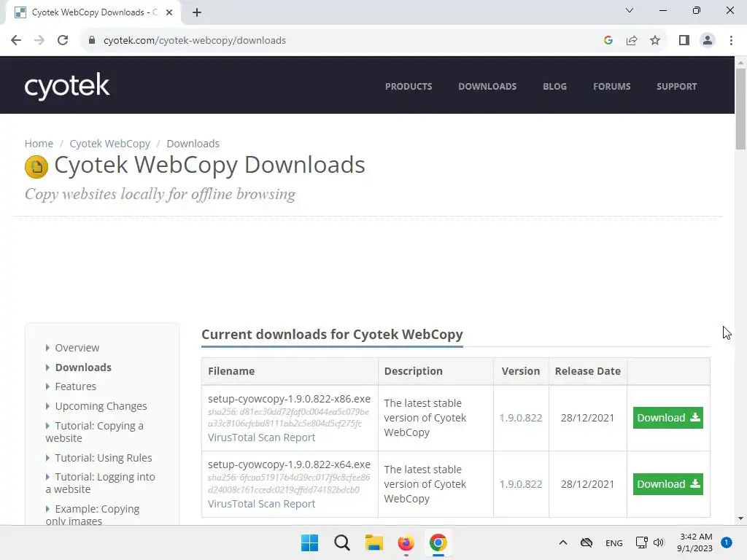This screenshot has width=747, height=560.
Task: Close the Cyotek WebCopy Downloads tab
Action: coord(169,12)
